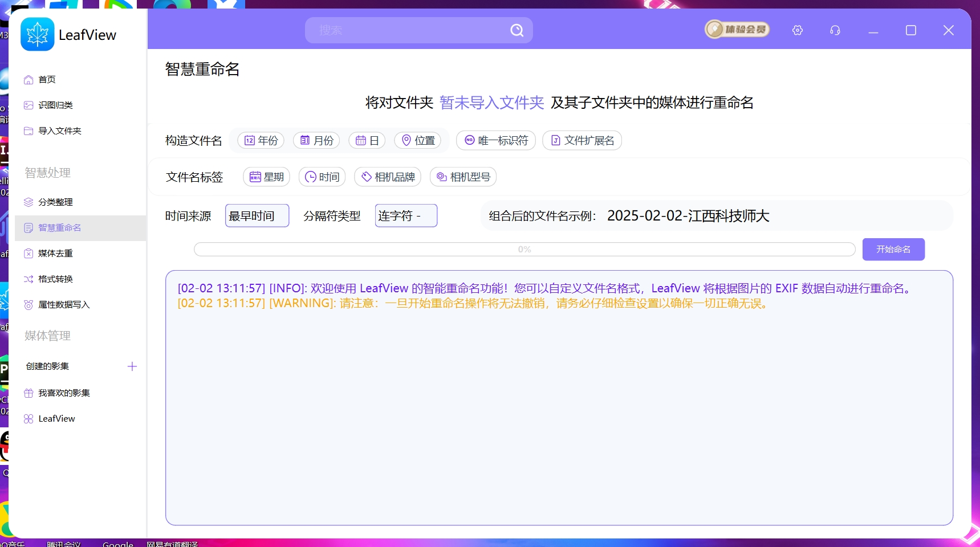
Task: Click the 识图归类 image icon
Action: (29, 105)
